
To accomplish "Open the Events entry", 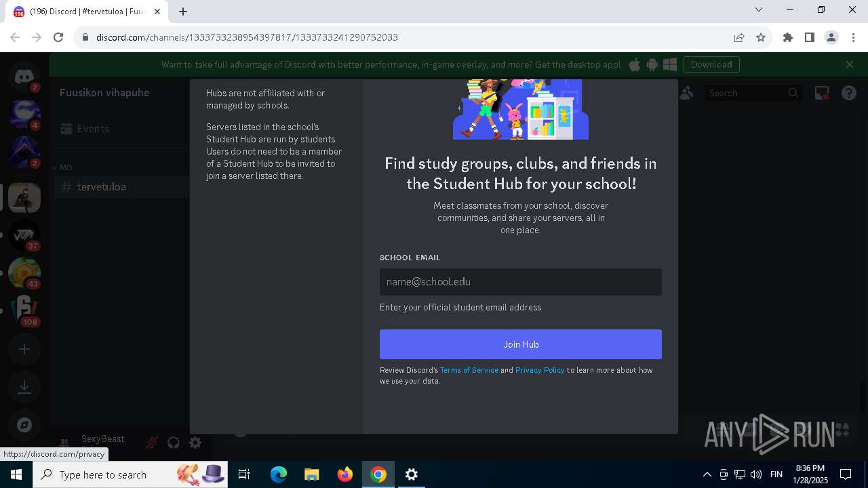I will pos(122,128).
